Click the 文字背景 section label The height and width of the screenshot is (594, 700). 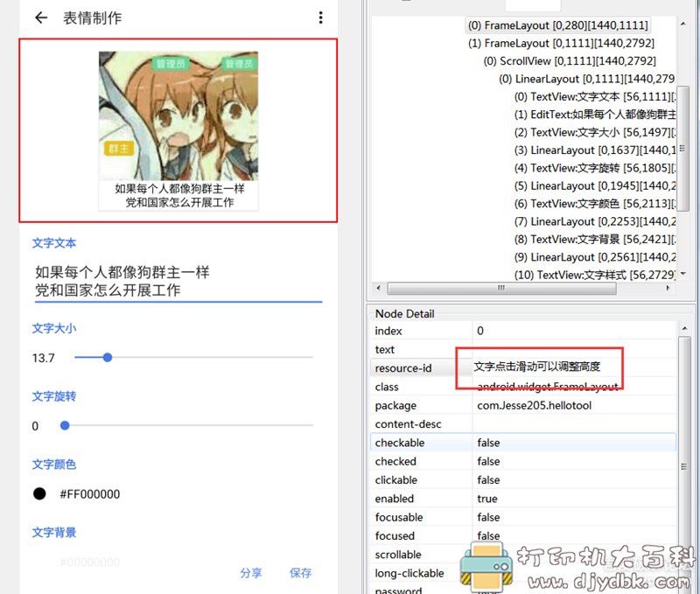(54, 533)
